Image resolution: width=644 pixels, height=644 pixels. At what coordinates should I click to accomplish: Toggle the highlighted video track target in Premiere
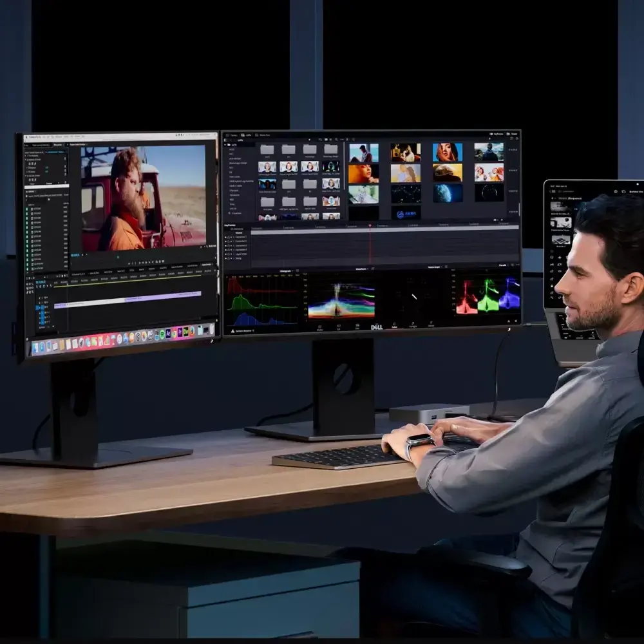click(x=44, y=308)
